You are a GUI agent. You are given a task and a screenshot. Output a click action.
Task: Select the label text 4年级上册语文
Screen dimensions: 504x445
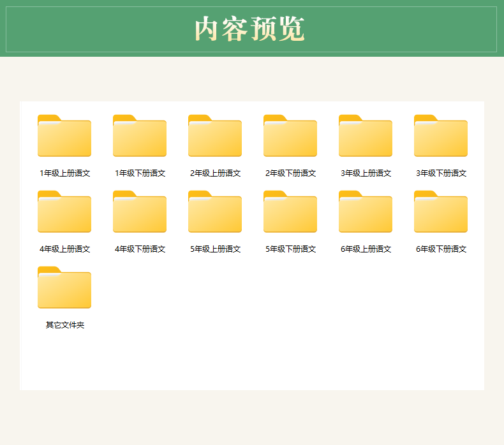click(64, 249)
